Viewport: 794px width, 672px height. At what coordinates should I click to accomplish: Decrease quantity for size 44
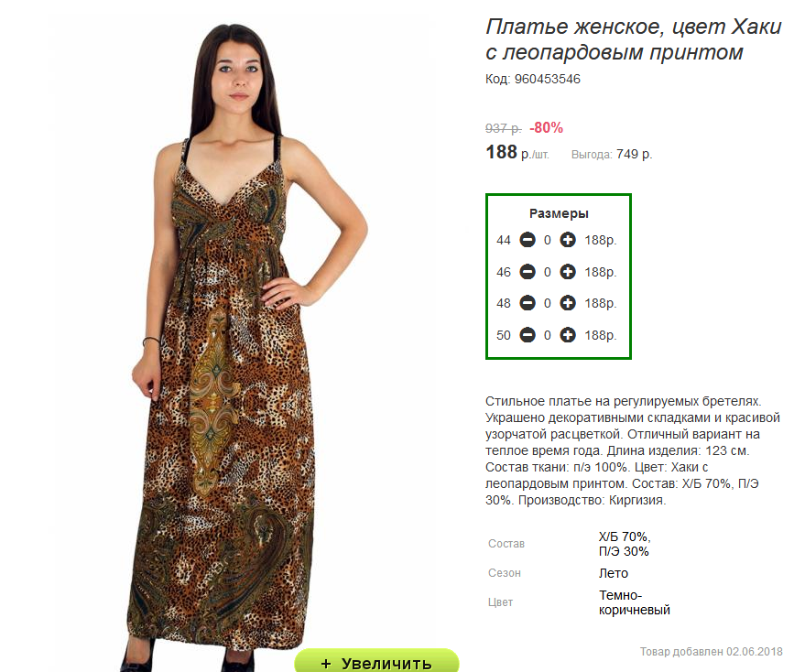click(x=528, y=240)
